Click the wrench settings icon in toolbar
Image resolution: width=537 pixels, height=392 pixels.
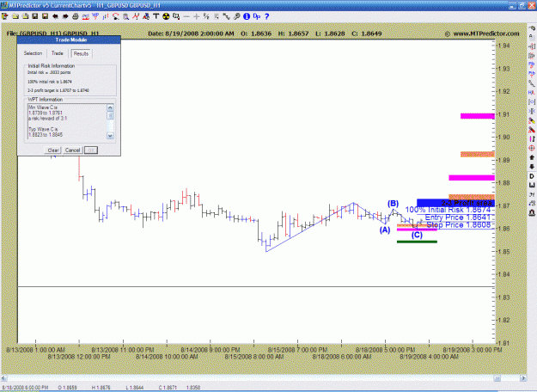[x=236, y=16]
